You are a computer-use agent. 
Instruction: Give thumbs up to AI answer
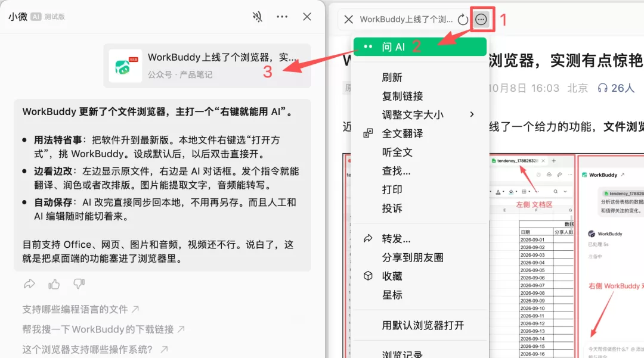[x=54, y=284]
